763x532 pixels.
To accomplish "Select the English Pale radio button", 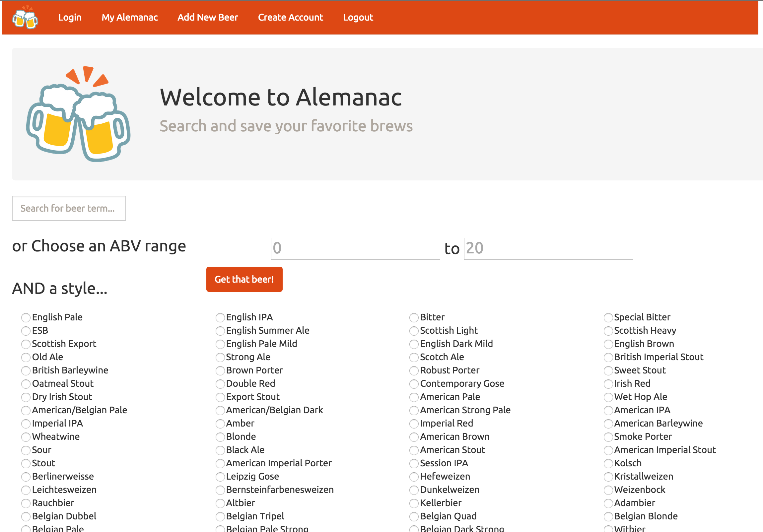I will click(x=26, y=318).
